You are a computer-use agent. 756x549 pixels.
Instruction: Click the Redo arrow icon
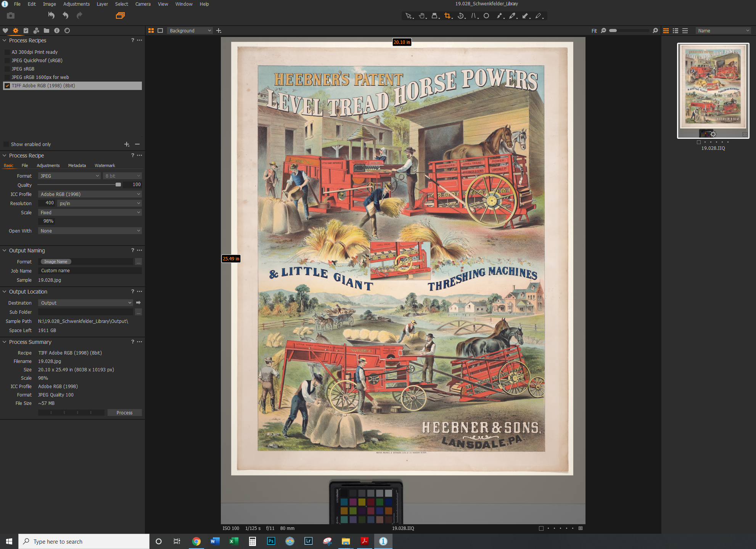(79, 16)
